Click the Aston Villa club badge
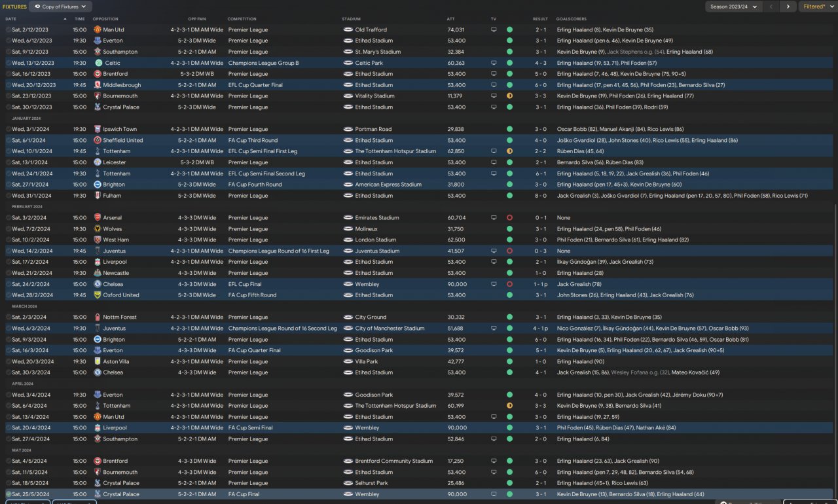 [97, 361]
